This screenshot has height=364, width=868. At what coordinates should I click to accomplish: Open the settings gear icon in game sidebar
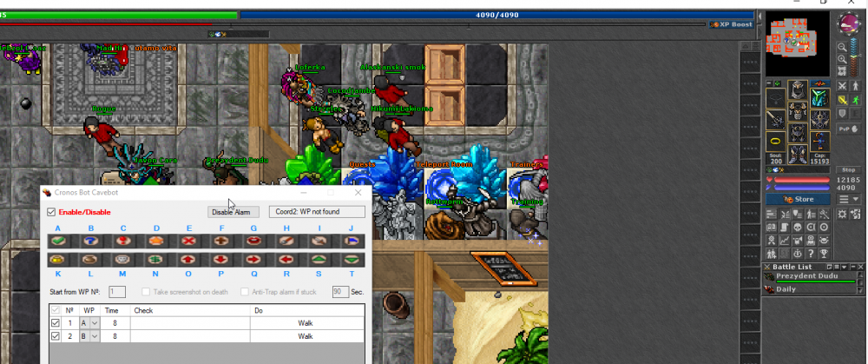point(842,214)
